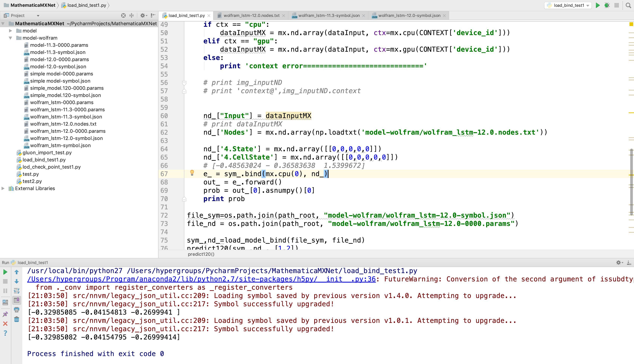
Task: Rerun load_bind_test1 in Run panel
Action: coord(5,272)
